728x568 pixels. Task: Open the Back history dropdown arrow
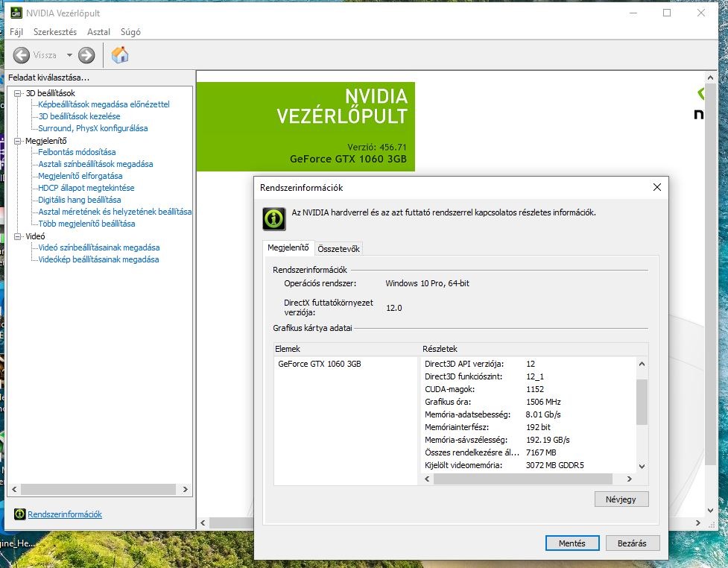tap(69, 55)
